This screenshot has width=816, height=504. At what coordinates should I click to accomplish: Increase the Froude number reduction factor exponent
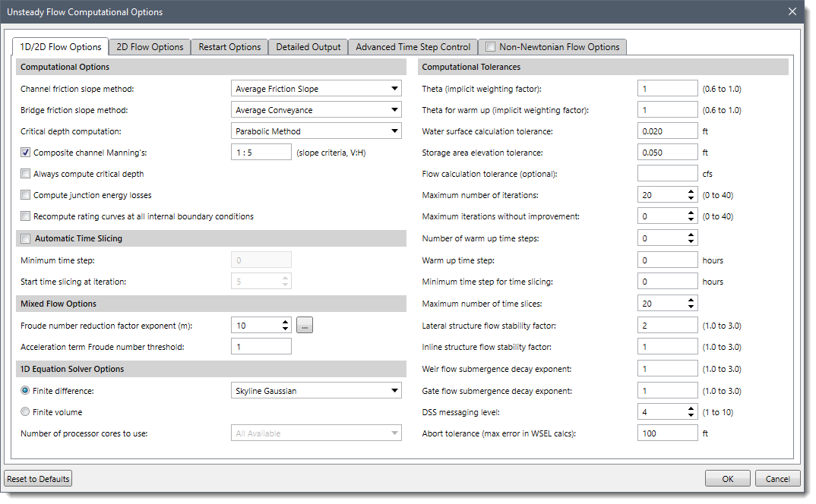click(285, 322)
